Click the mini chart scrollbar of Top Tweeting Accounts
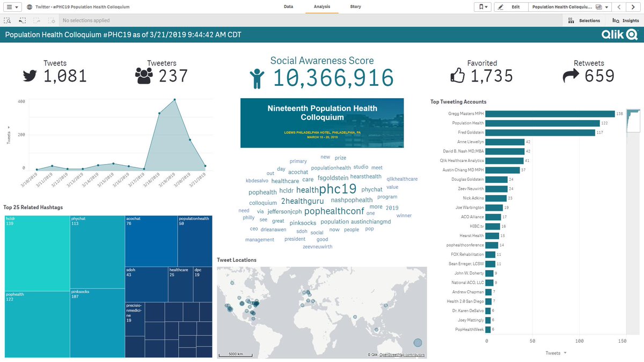The width and height of the screenshot is (644, 362). [x=634, y=121]
